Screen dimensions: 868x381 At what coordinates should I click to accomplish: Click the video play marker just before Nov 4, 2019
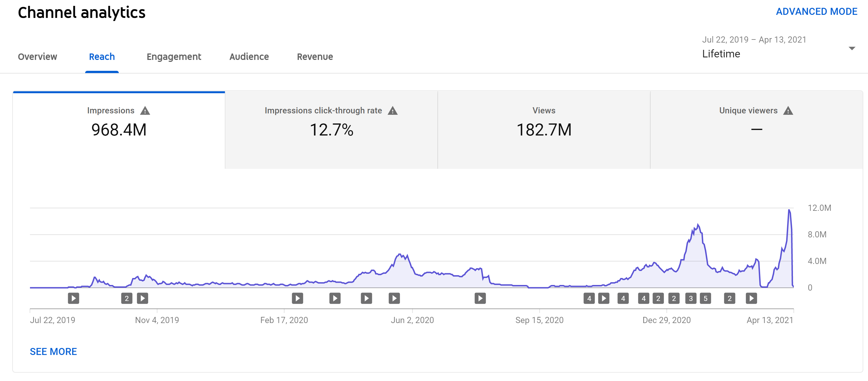[x=143, y=298]
